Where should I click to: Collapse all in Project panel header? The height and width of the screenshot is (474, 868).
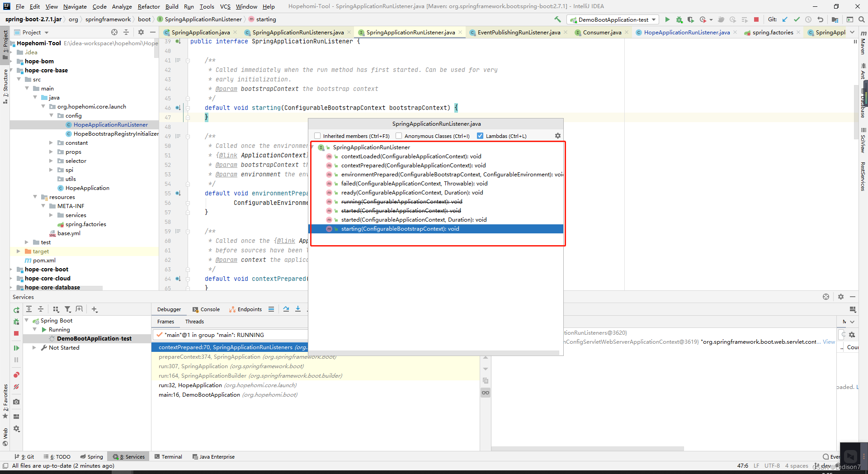126,32
